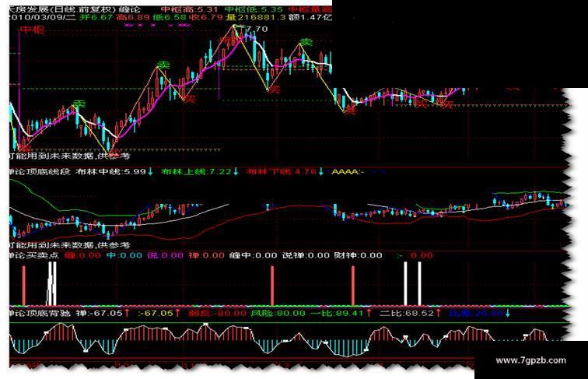The height and width of the screenshot is (379, 588).
Task: Click the 7.70 peak price label
Action: coord(257,29)
